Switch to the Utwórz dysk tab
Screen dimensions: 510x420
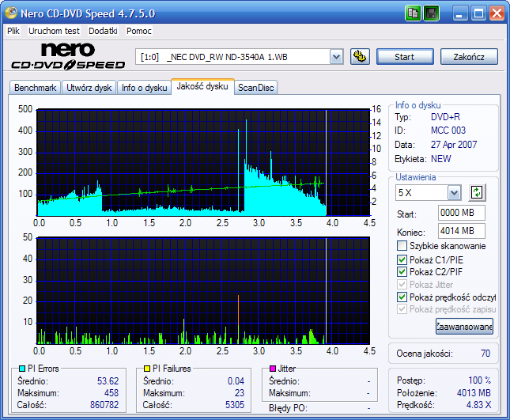click(x=89, y=88)
